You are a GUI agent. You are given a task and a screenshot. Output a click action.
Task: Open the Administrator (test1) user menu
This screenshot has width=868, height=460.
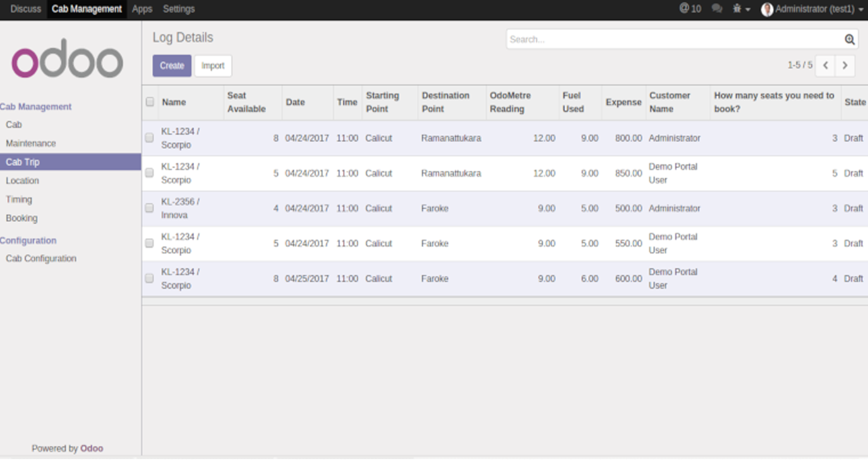[812, 9]
